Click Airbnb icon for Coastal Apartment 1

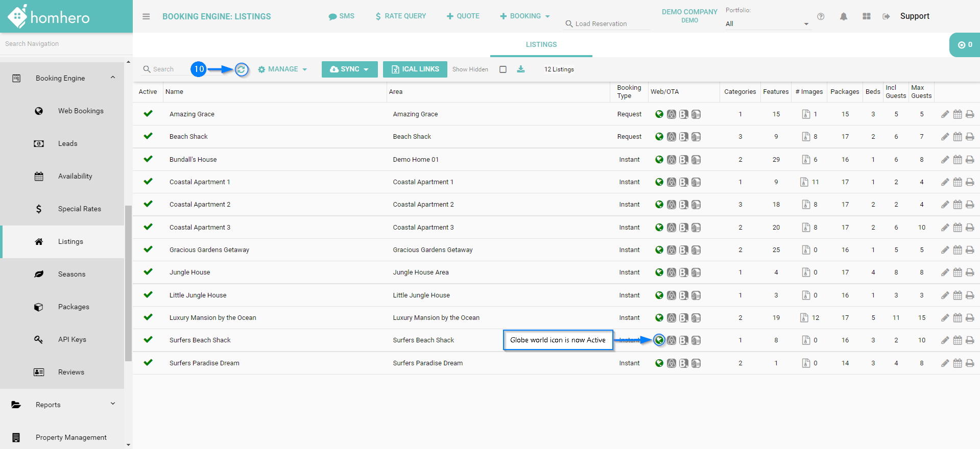(672, 182)
